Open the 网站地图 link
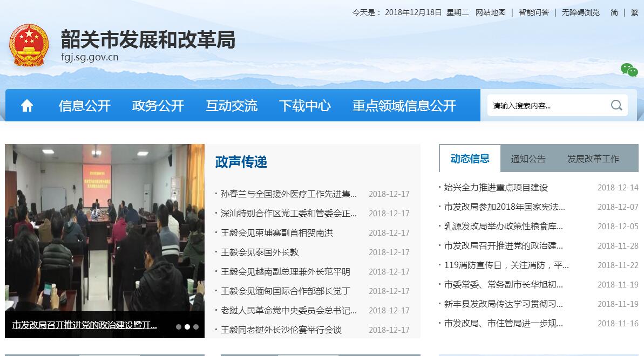Viewport: 644px width, 356px height. (490, 12)
